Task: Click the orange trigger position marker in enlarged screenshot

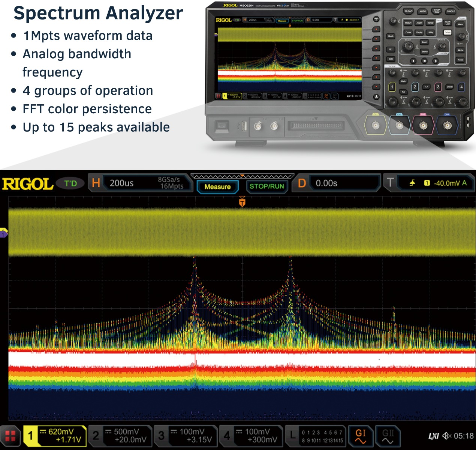Action: pos(242,202)
